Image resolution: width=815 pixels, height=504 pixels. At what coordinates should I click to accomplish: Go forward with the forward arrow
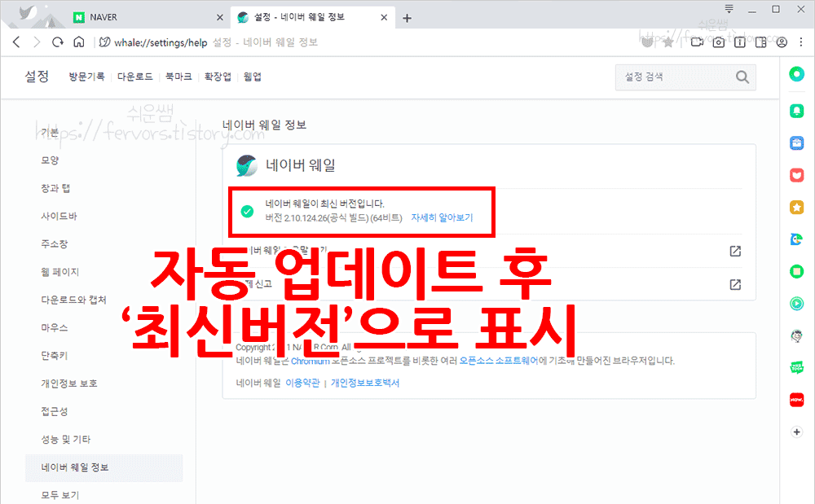point(37,42)
